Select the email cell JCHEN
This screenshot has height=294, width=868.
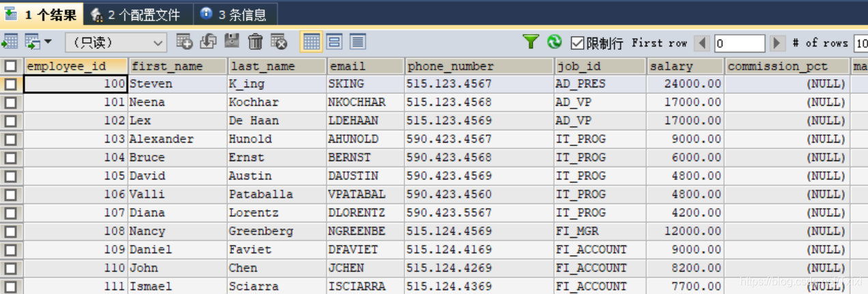(365, 268)
